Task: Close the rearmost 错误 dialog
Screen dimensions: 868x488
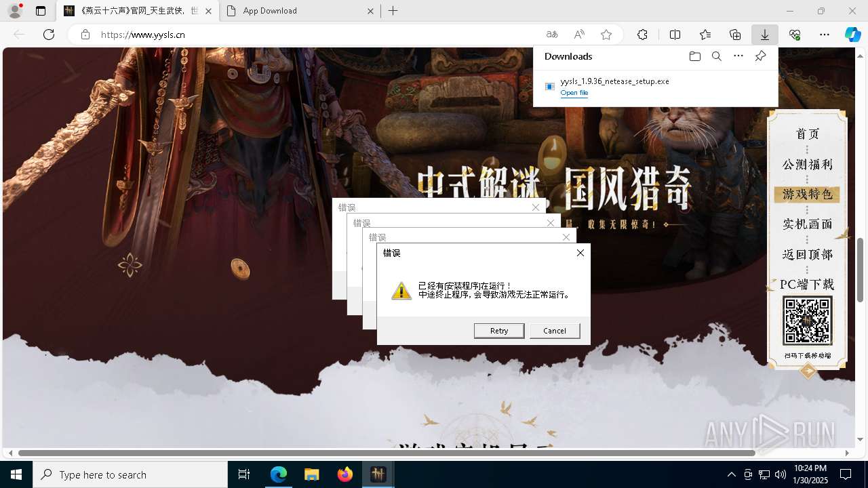Action: click(x=536, y=207)
